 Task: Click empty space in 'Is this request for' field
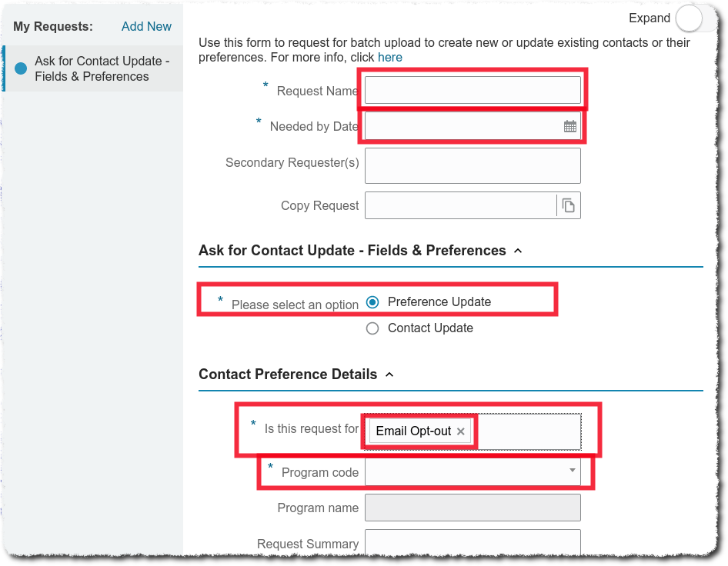pos(527,431)
